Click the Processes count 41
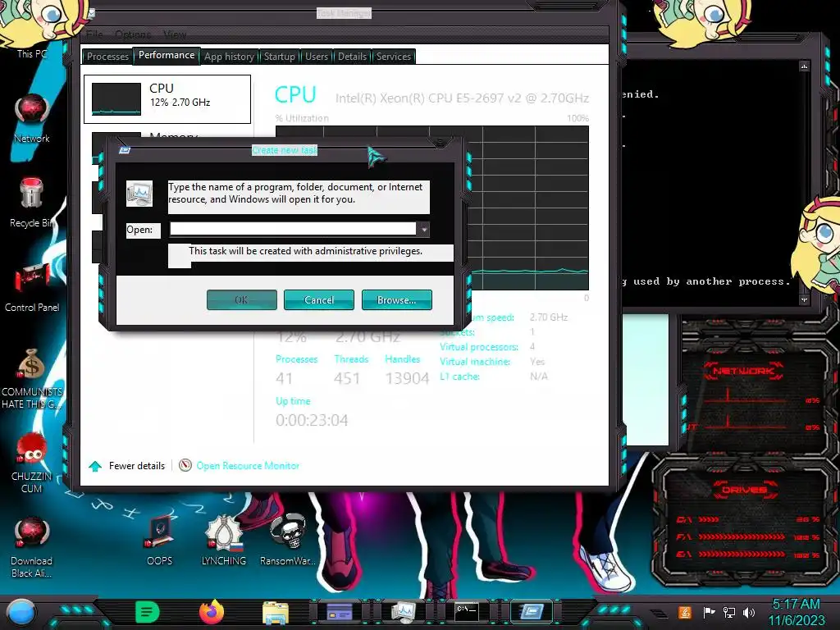 click(285, 378)
